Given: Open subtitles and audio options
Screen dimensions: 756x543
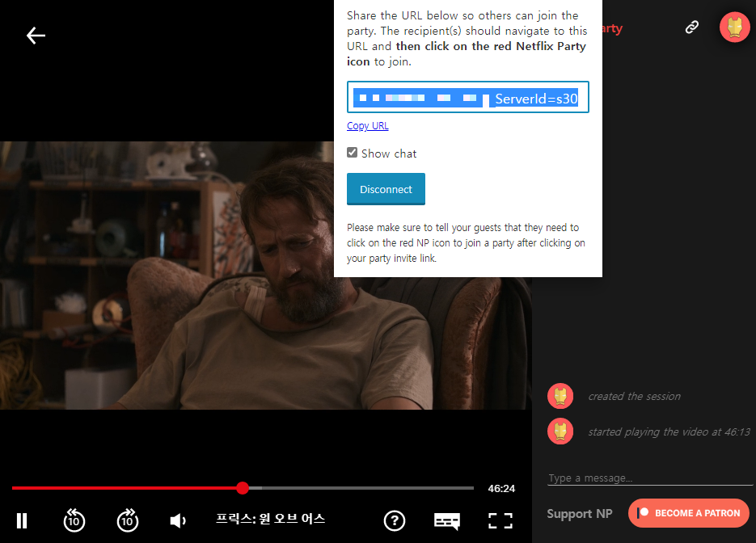Looking at the screenshot, I should [x=447, y=521].
